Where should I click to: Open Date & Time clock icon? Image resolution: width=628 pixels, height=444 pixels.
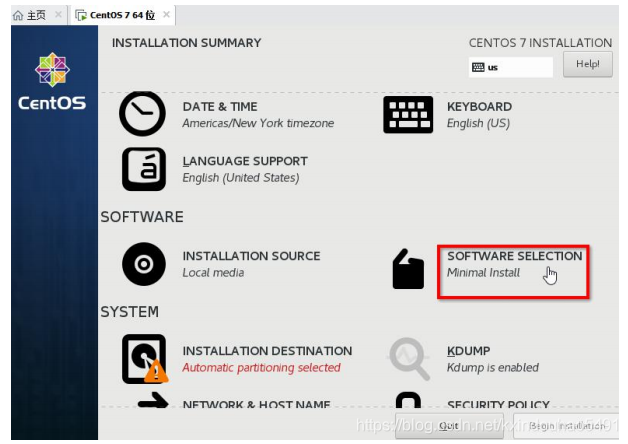[x=143, y=114]
